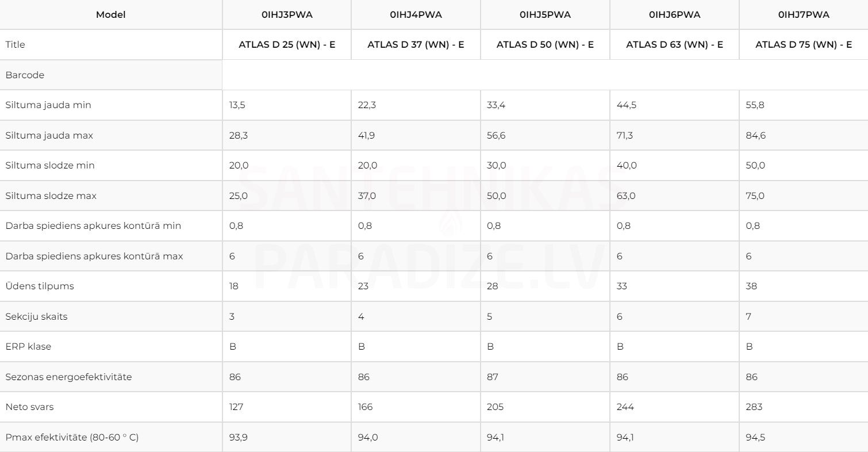The width and height of the screenshot is (868, 452).
Task: Click the Barcode row label
Action: click(x=25, y=75)
